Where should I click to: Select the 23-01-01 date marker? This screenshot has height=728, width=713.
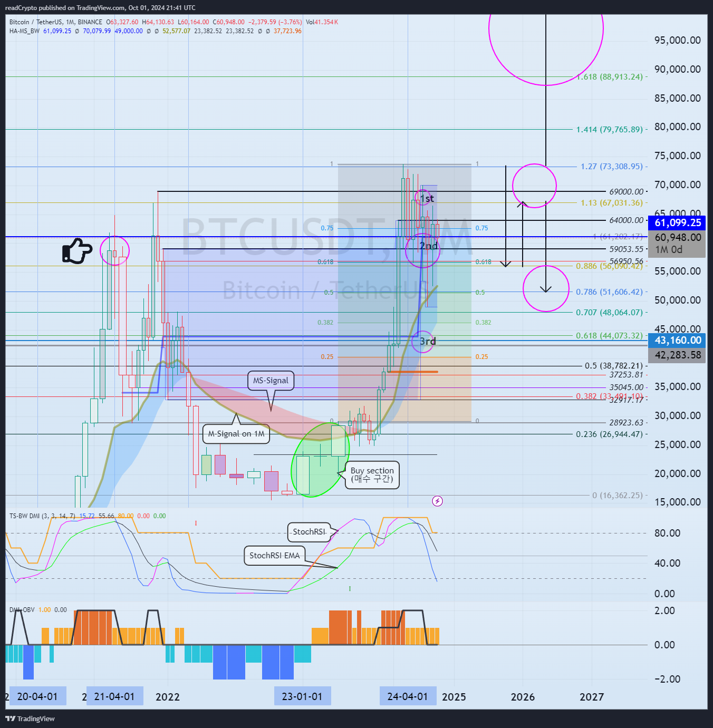point(302,696)
